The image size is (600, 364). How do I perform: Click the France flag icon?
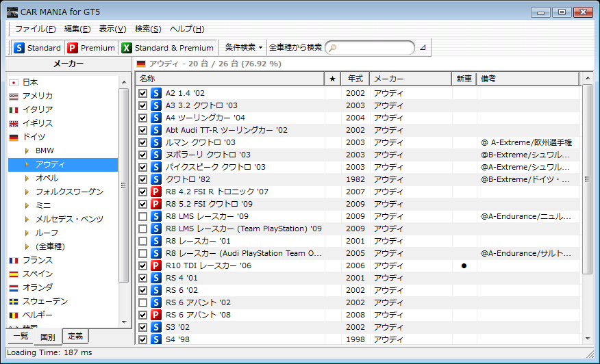14,261
